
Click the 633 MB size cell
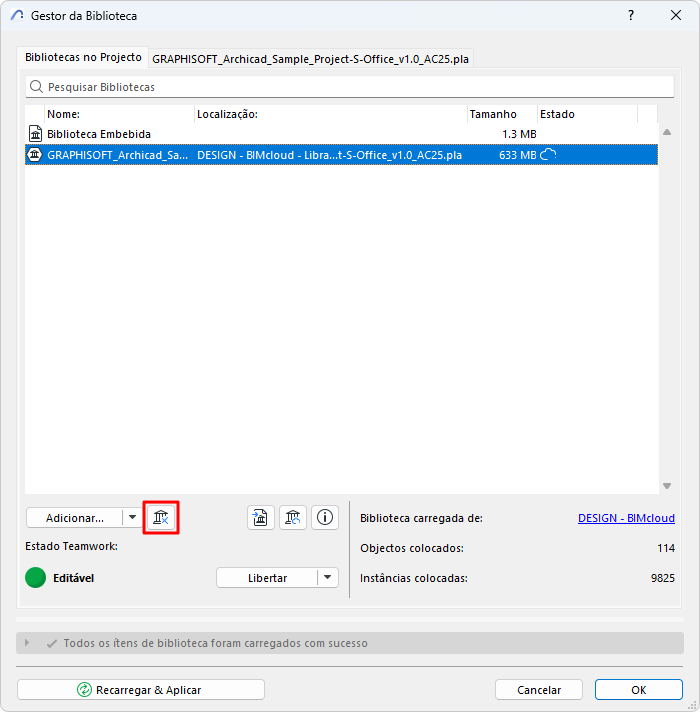(x=518, y=155)
